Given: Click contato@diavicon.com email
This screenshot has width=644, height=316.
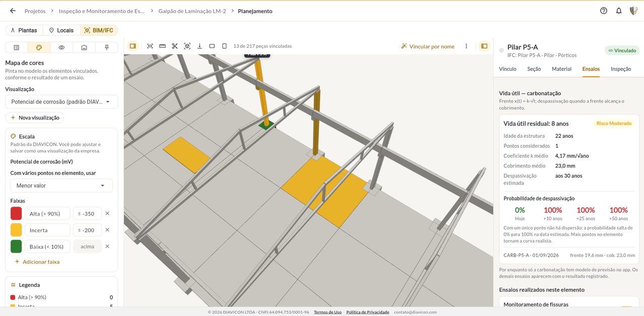Looking at the screenshot, I should (x=415, y=312).
